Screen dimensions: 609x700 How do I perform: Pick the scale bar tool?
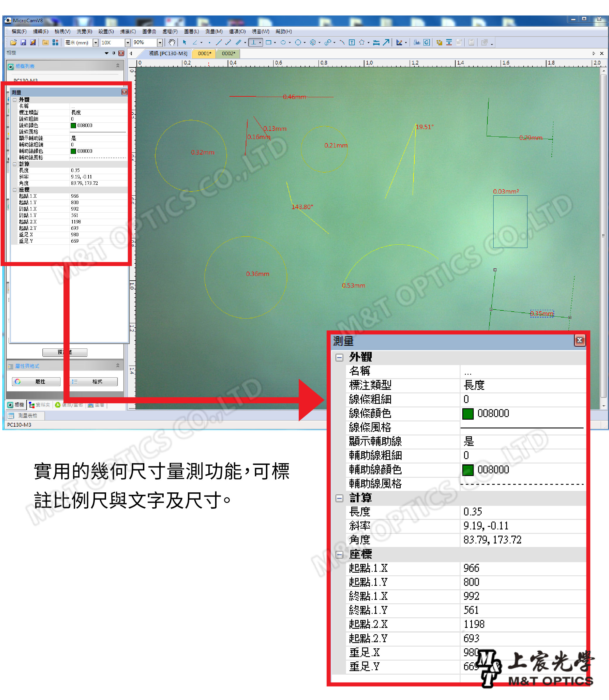(376, 42)
